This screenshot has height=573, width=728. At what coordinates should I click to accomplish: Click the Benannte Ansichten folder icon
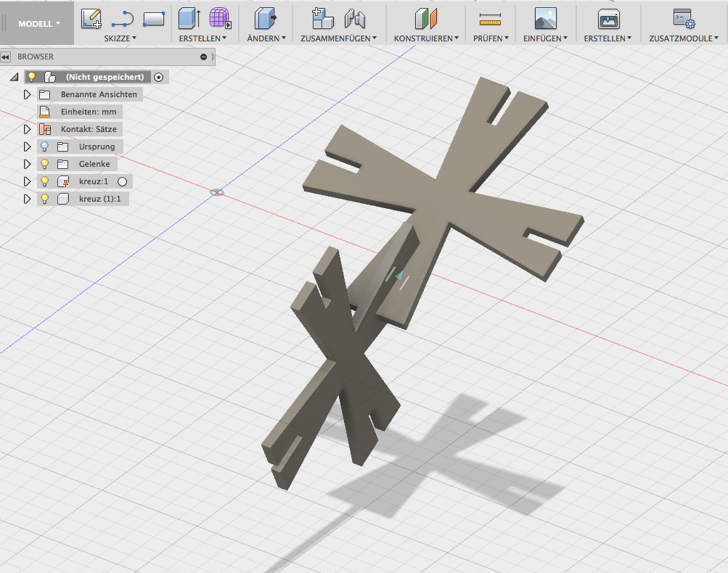point(44,94)
